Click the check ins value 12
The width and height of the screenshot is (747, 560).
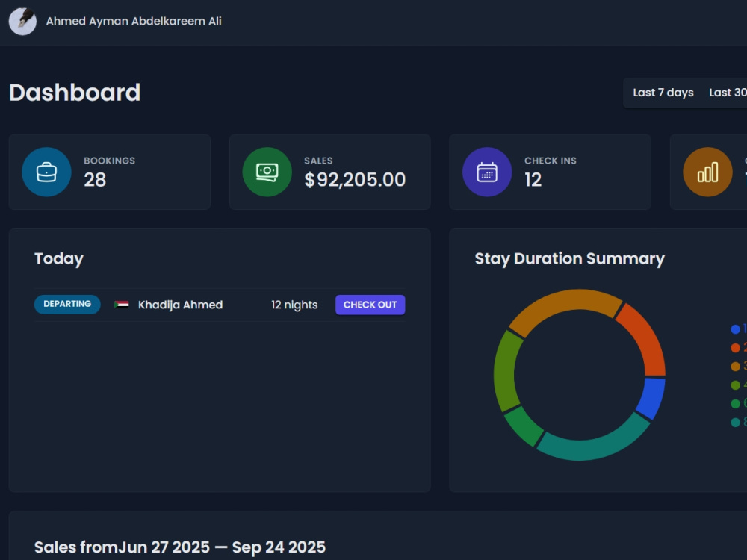tap(533, 180)
